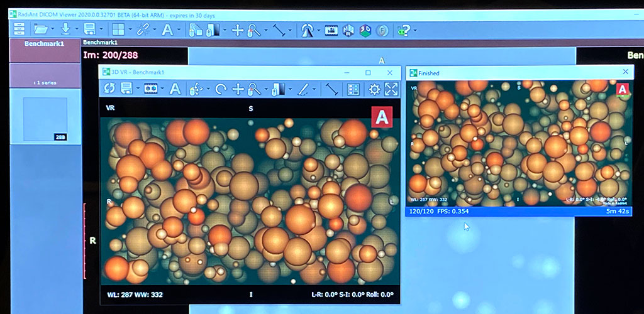The image size is (644, 314).
Task: Click the orientation cube 'A' in 3D VR
Action: coord(382,117)
